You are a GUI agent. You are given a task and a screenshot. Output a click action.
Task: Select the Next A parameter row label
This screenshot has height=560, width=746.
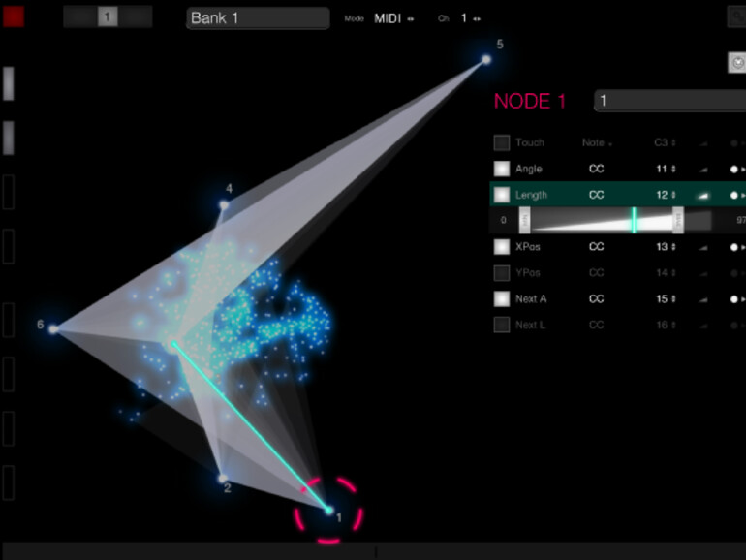pyautogui.click(x=531, y=298)
